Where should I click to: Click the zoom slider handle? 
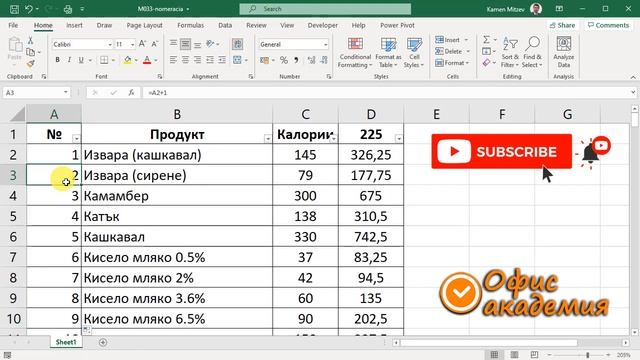(588, 355)
